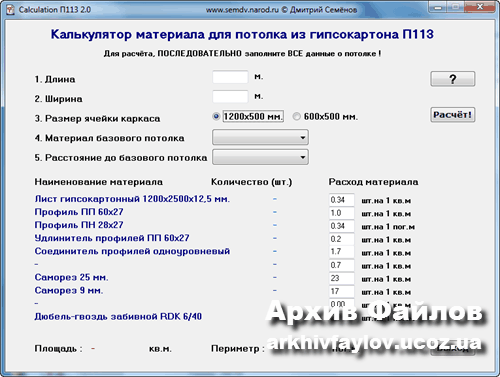The width and height of the screenshot is (500, 377).
Task: Click the 1.7 consumption field for Соединитель профилей
Action: click(x=341, y=252)
